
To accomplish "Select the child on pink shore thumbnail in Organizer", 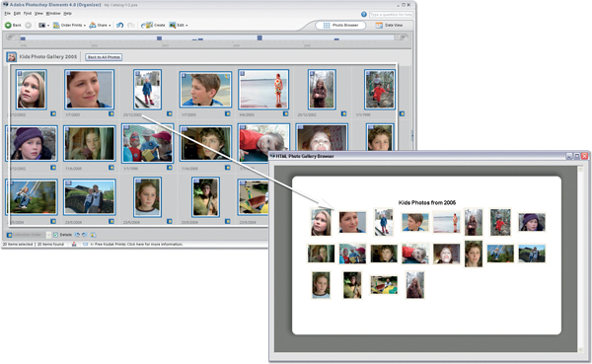I will coord(263,89).
